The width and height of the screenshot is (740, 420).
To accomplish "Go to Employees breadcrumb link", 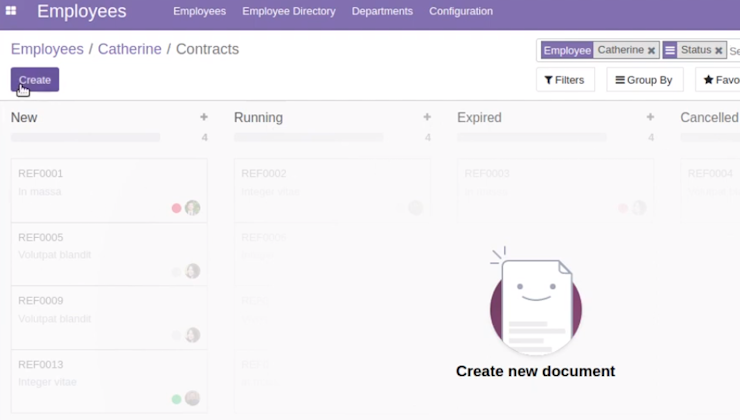I will [x=47, y=49].
